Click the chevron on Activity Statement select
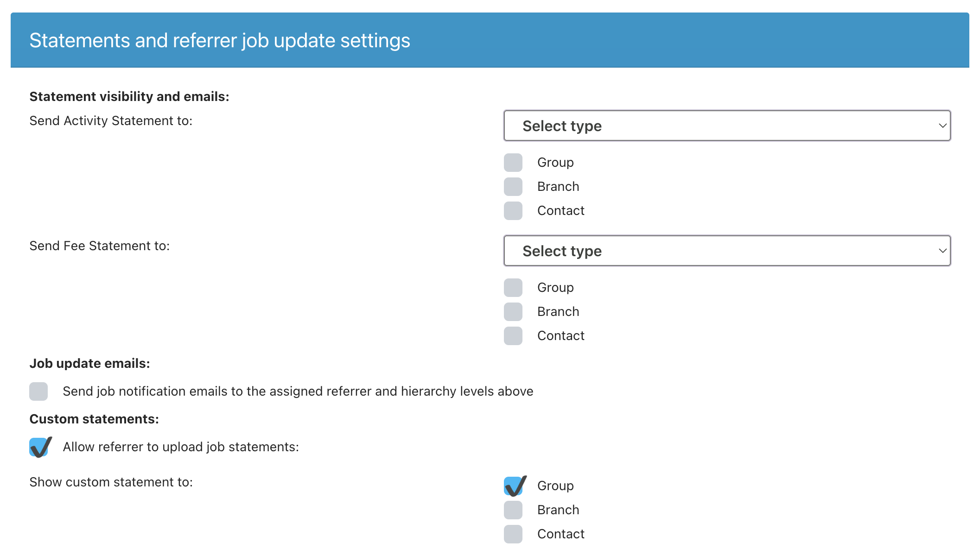 942,126
